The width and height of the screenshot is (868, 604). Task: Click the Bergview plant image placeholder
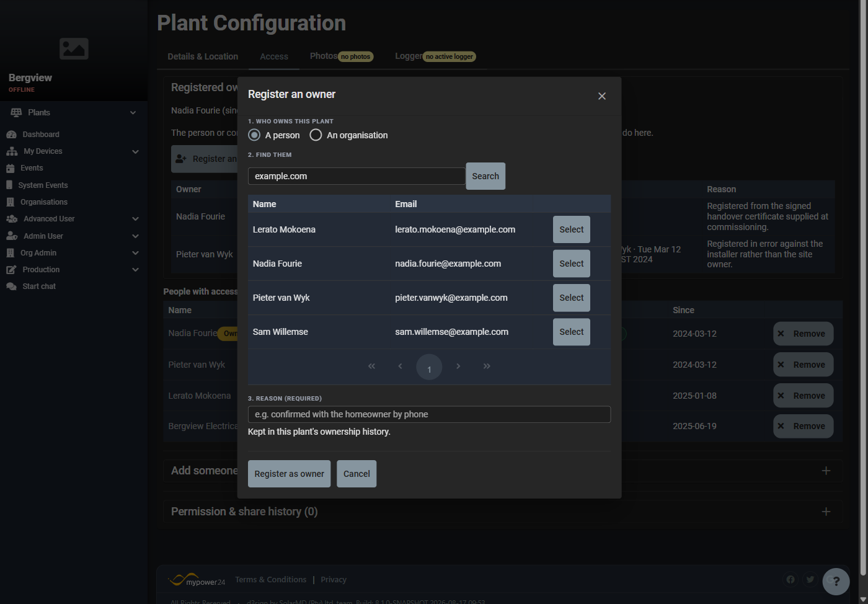tap(74, 48)
